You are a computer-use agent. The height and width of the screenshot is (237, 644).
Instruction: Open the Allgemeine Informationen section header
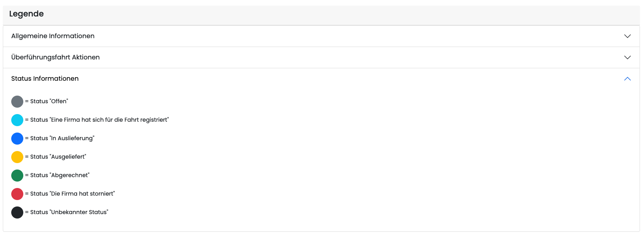pyautogui.click(x=53, y=36)
